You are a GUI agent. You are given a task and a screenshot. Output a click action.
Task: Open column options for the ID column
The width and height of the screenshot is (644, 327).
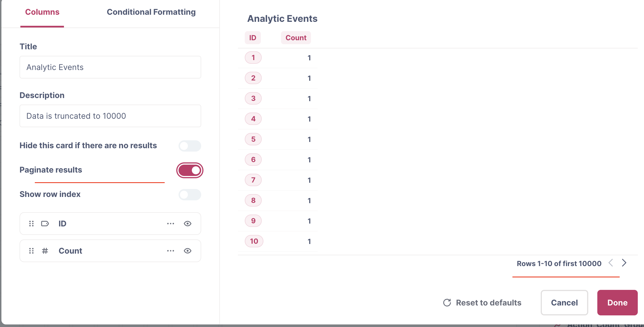tap(170, 223)
